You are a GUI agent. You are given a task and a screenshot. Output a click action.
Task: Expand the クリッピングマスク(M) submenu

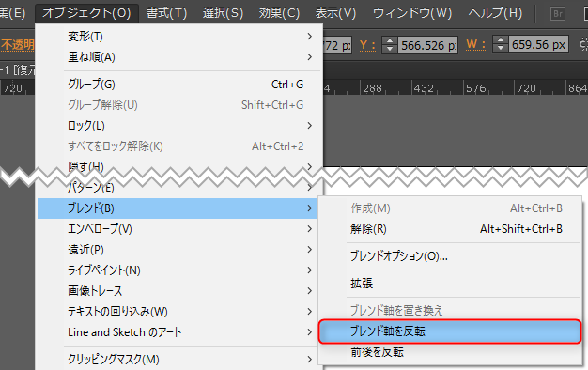(178, 360)
